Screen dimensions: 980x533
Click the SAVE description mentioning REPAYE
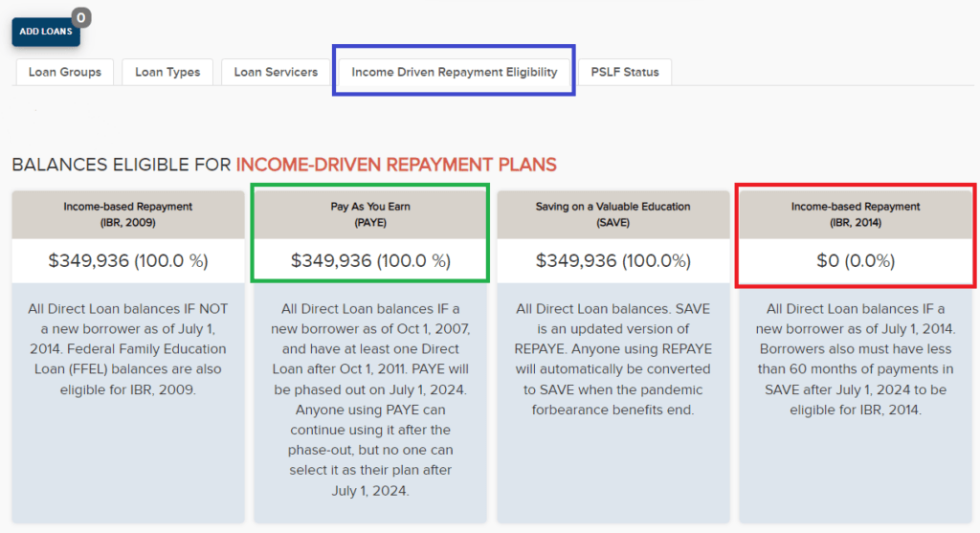[x=612, y=359]
